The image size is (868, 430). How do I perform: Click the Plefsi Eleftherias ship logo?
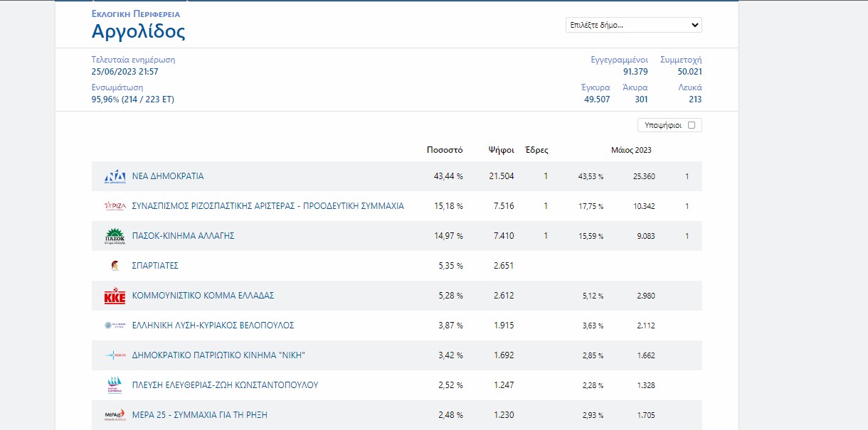tap(115, 385)
